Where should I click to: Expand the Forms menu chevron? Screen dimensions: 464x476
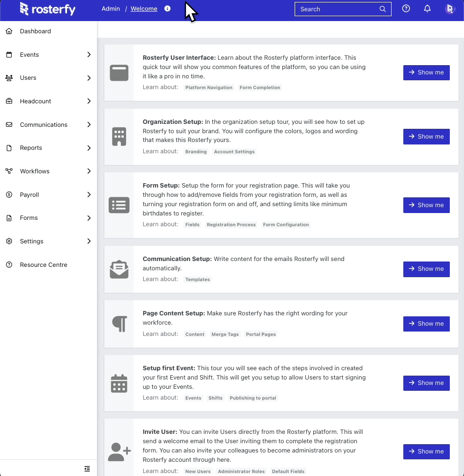[x=89, y=218]
